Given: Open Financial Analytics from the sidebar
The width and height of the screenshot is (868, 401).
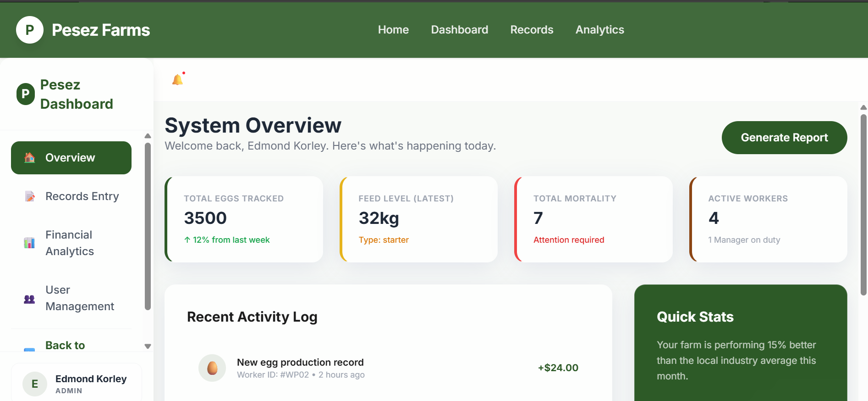Looking at the screenshot, I should coord(71,243).
